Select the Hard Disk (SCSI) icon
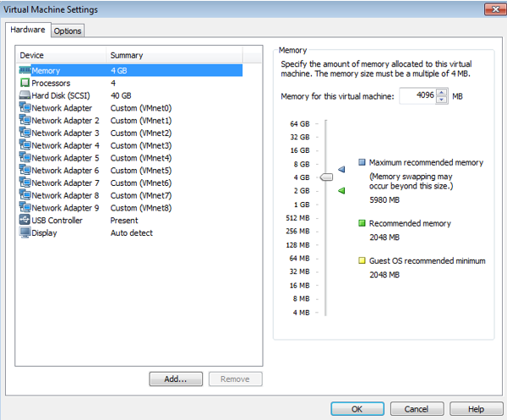 (x=24, y=95)
